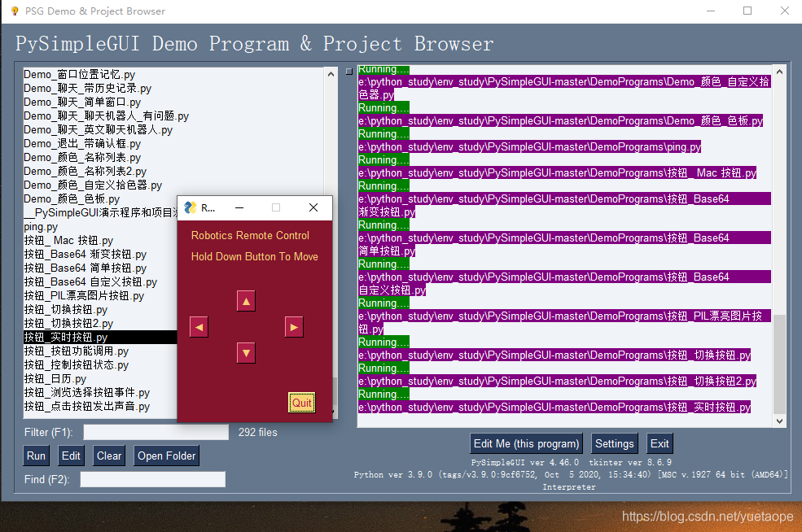Focus the Filter (F1) input field

156,432
